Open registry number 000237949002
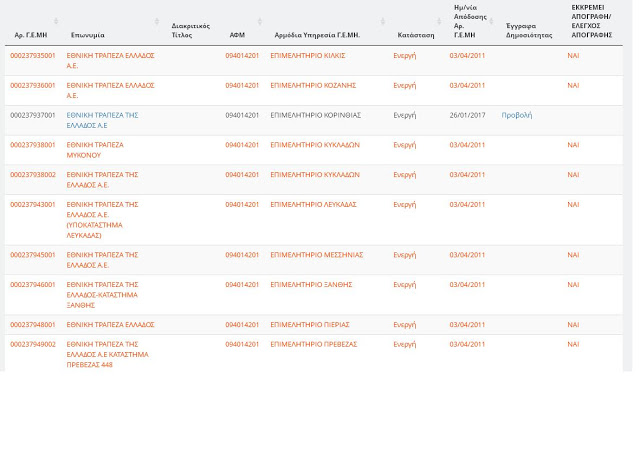The width and height of the screenshot is (640, 462). [x=33, y=344]
